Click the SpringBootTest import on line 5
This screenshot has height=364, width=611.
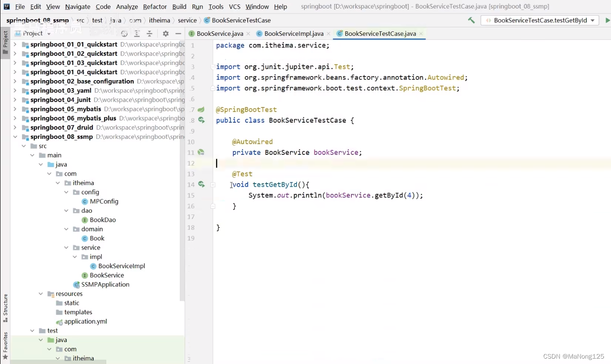tap(427, 88)
